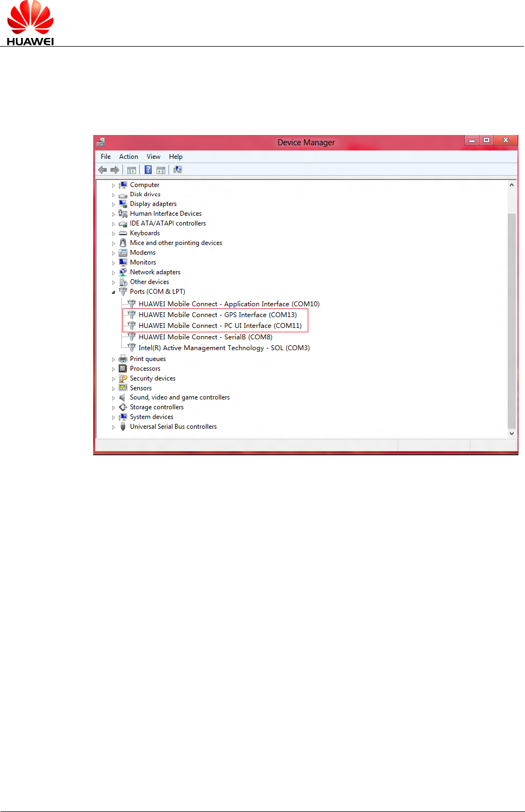Toggle the show/hide action pane button
This screenshot has width=525, height=812.
pyautogui.click(x=161, y=170)
